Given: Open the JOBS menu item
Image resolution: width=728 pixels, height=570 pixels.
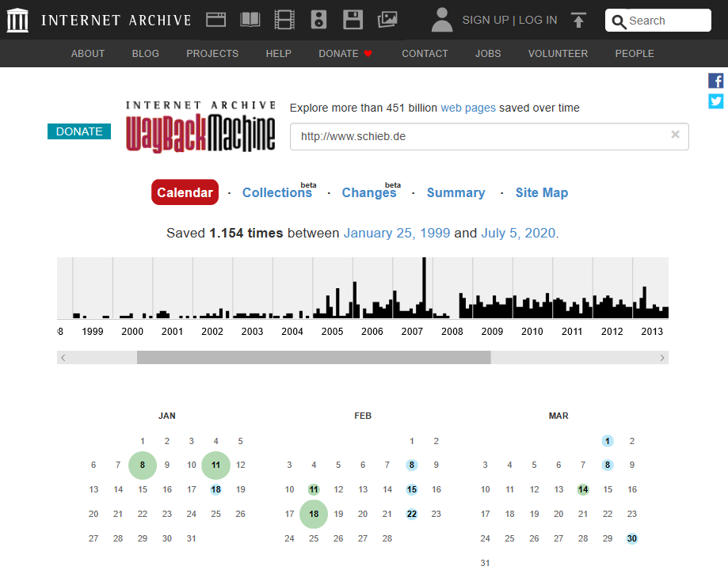Looking at the screenshot, I should (x=488, y=53).
